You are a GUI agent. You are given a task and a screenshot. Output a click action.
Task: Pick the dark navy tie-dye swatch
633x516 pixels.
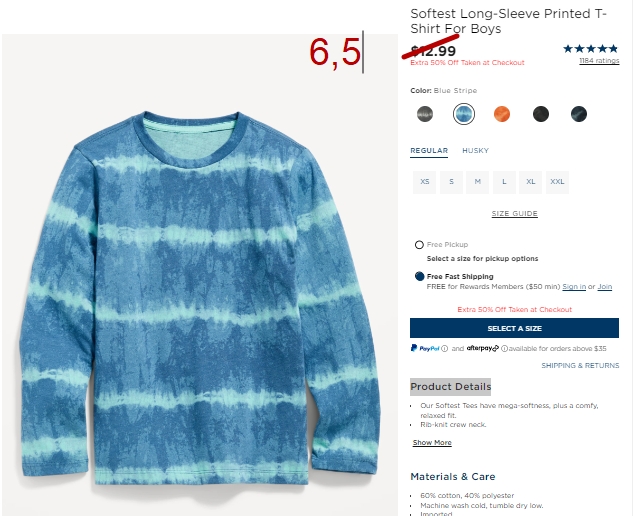click(x=579, y=114)
